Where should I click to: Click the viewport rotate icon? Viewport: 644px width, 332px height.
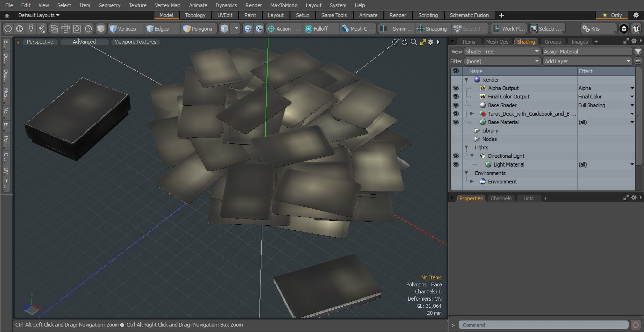(x=405, y=42)
